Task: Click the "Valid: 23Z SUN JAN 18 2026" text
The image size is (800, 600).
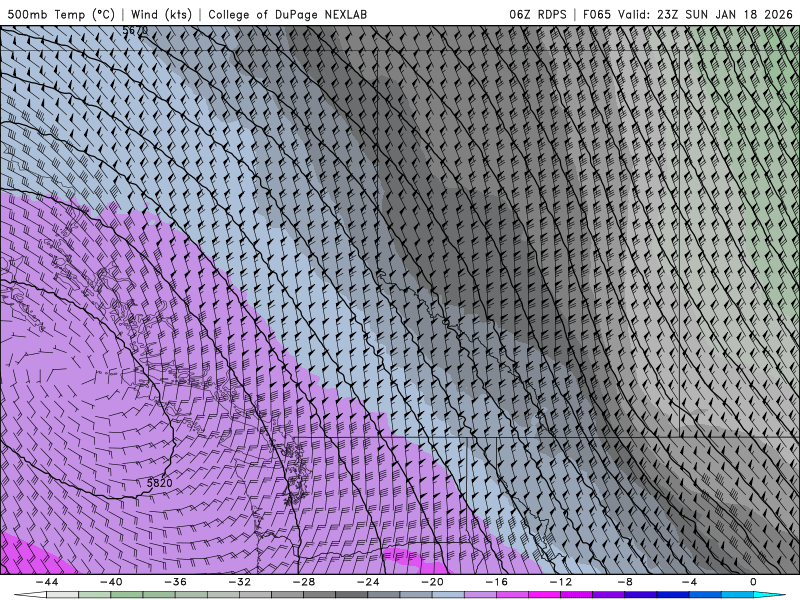Action: click(706, 14)
